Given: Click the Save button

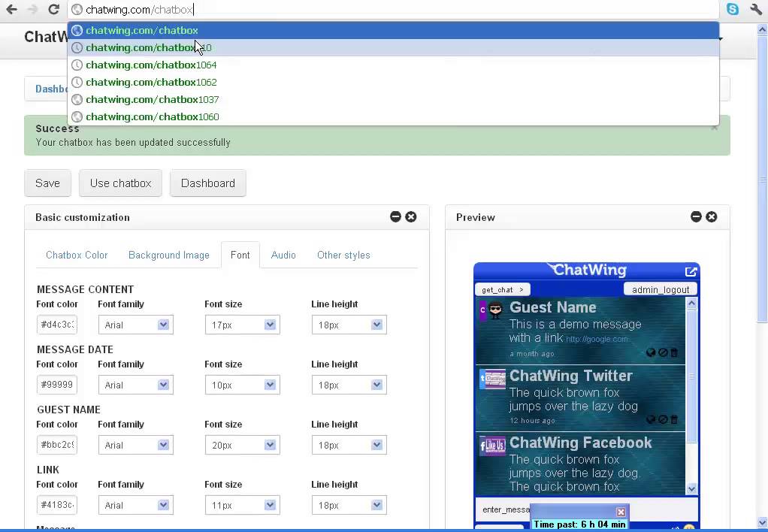Looking at the screenshot, I should (47, 183).
